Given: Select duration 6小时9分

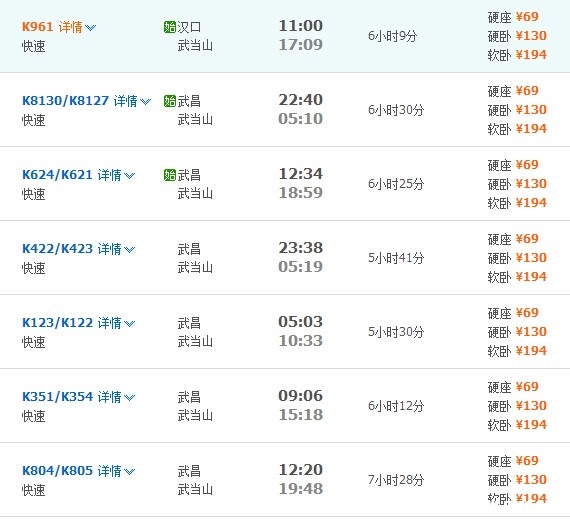Looking at the screenshot, I should click(392, 36).
